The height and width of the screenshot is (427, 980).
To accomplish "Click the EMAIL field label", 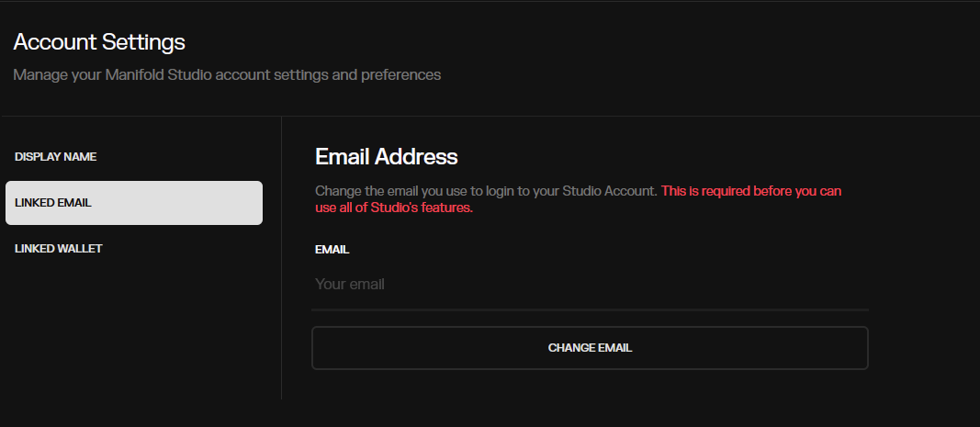I will pos(332,249).
